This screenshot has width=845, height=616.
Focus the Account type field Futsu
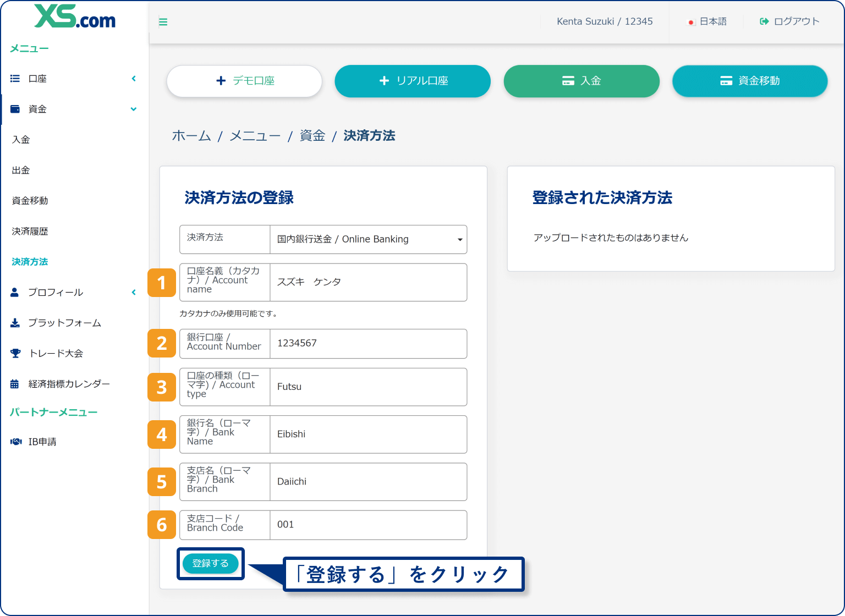(368, 387)
